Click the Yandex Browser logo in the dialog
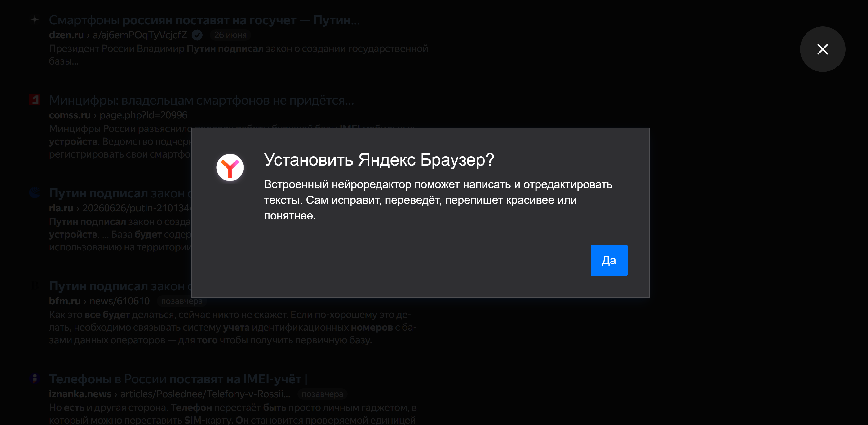This screenshot has height=425, width=868. [230, 167]
